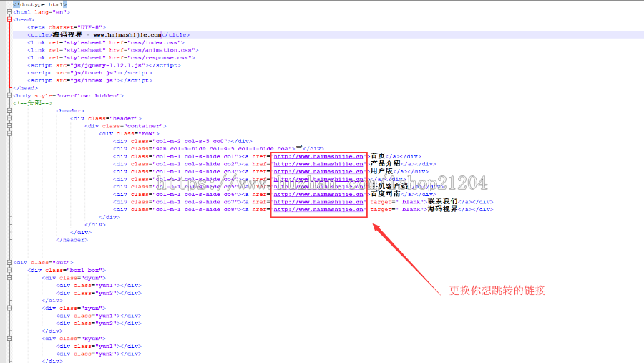Collapse the div class="zyun" fold marker

[x=9, y=308]
